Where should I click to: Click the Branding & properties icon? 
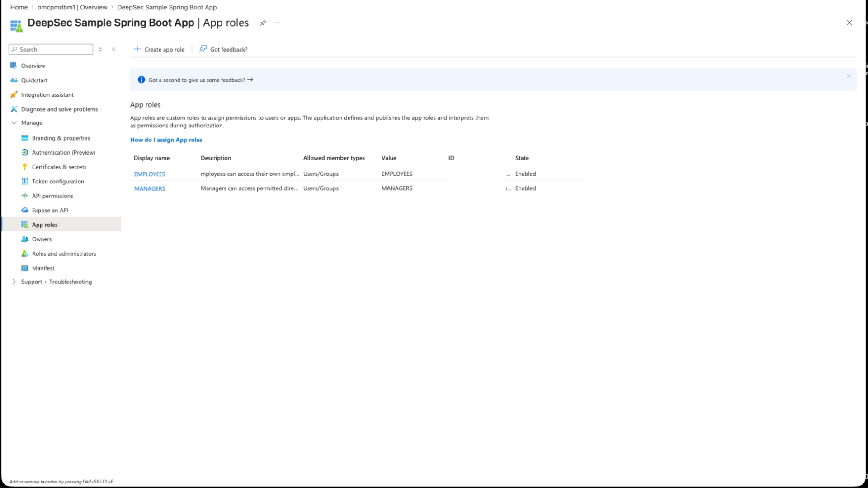[x=25, y=138]
